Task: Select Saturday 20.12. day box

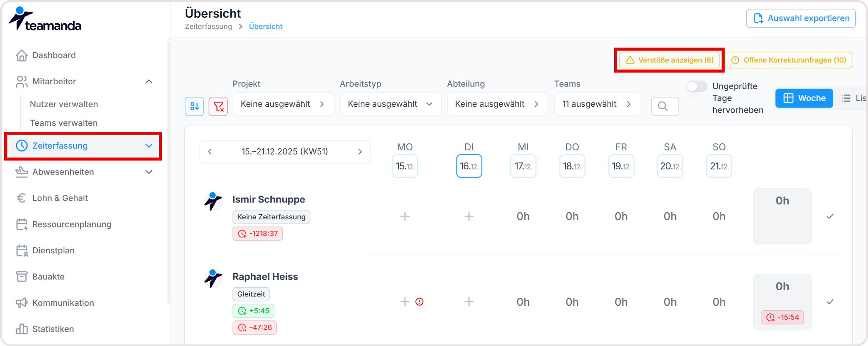Action: [x=670, y=166]
